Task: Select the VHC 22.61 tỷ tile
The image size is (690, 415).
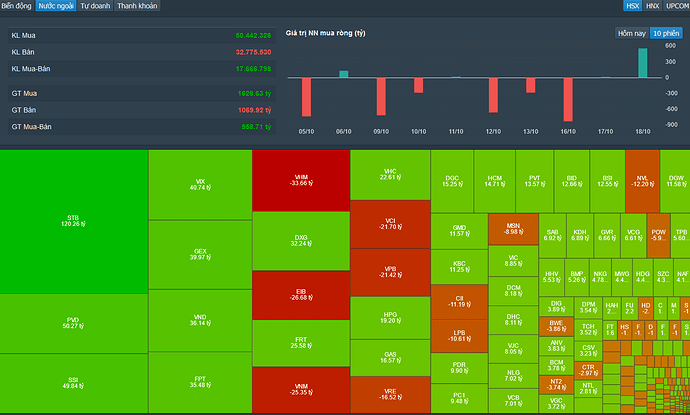Action: click(x=390, y=175)
